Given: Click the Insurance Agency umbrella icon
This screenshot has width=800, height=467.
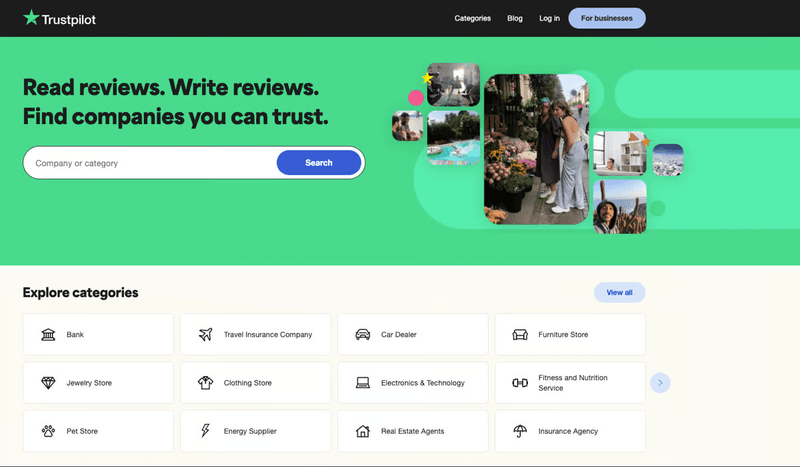Looking at the screenshot, I should (520, 431).
